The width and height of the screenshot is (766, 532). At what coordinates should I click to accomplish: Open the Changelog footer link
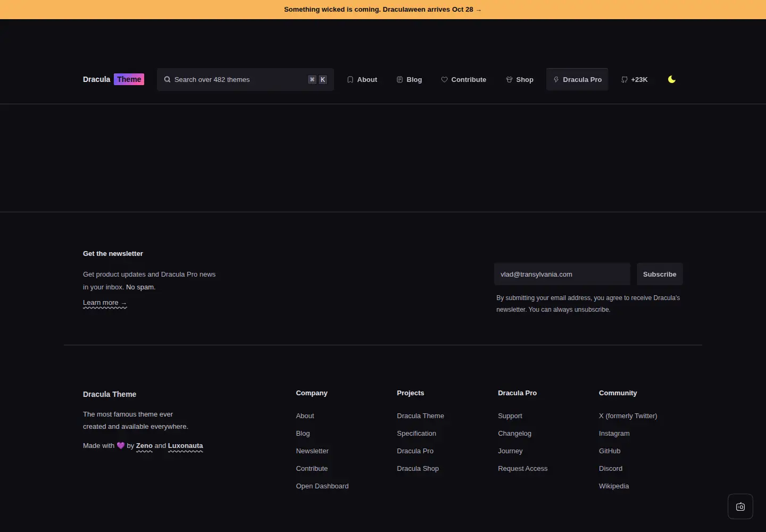coord(514,434)
